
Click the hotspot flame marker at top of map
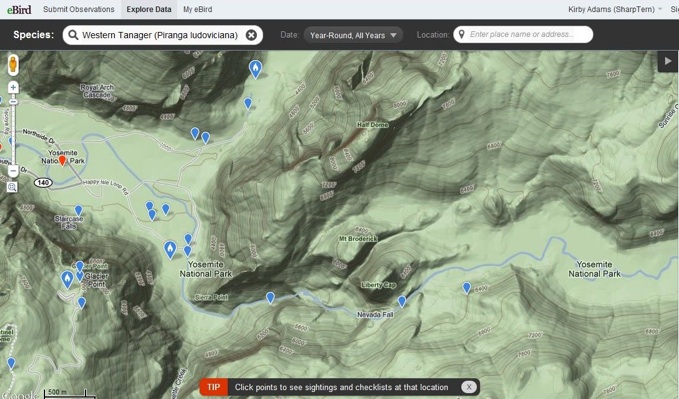click(255, 69)
